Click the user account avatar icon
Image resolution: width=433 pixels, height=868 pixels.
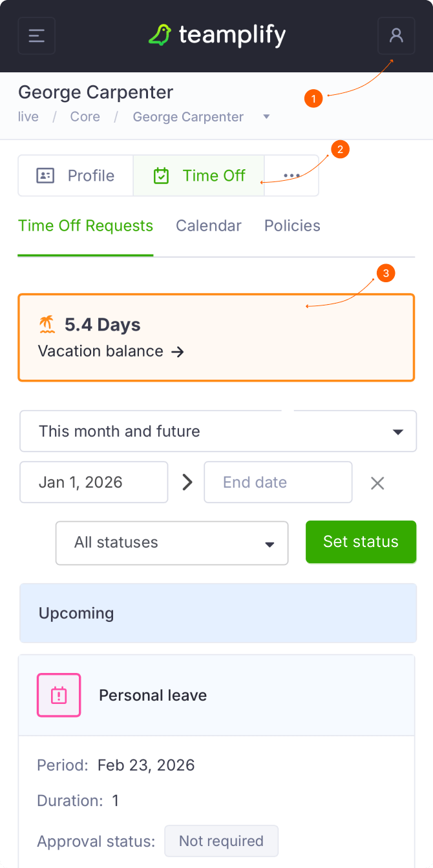(396, 36)
